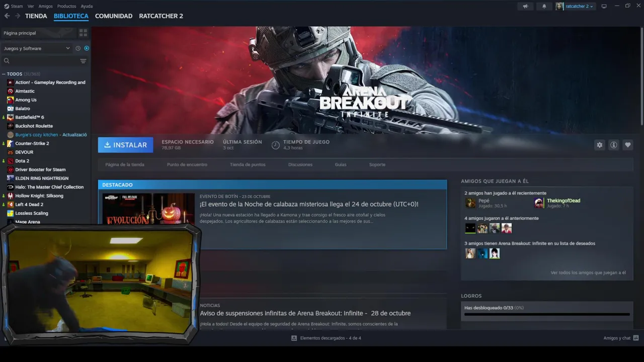Click the INSTALAR button
Screen dimensions: 644x362
125,145
